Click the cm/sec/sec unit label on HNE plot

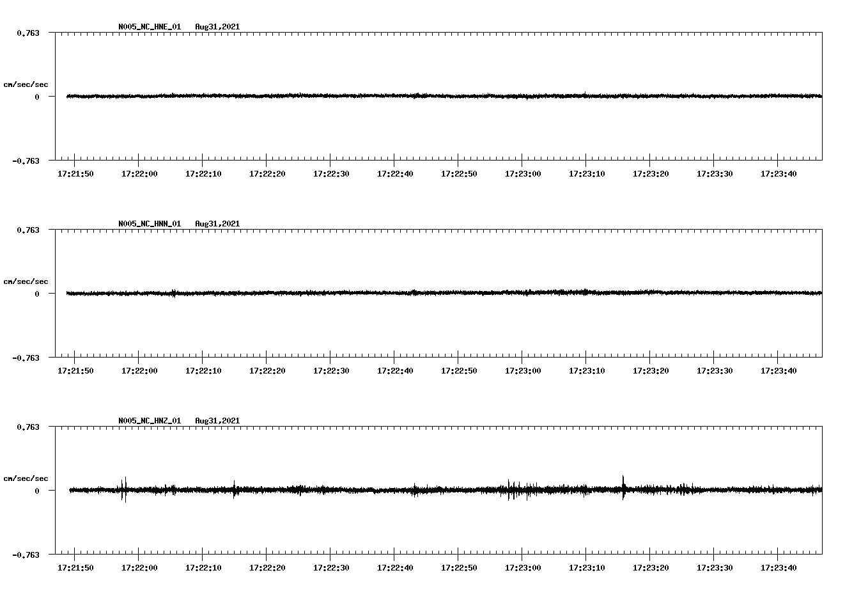point(26,84)
